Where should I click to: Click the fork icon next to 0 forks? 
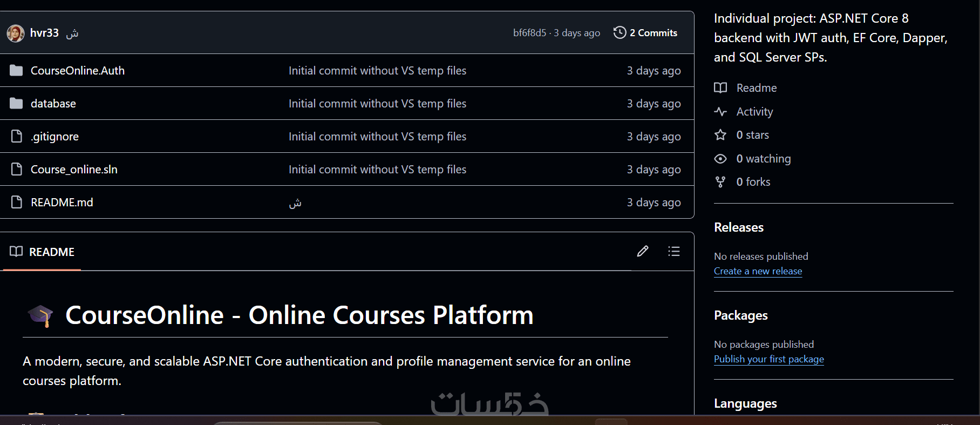pos(720,182)
